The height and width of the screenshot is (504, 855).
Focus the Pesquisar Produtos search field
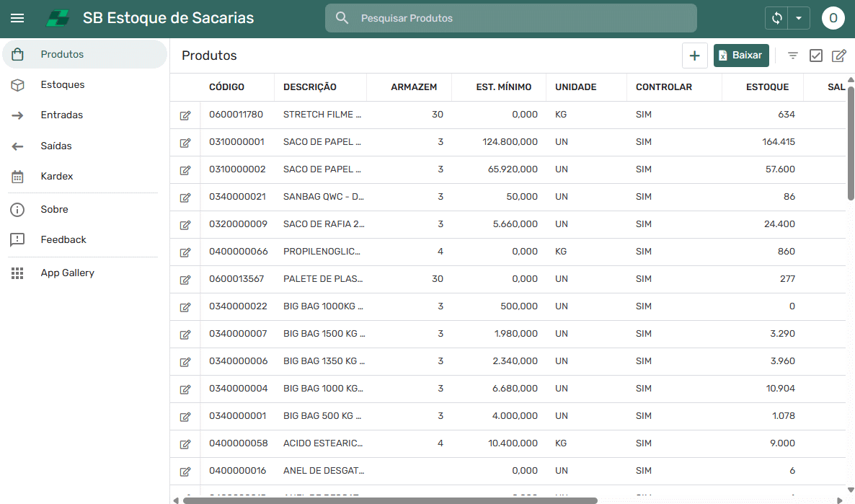pos(519,18)
